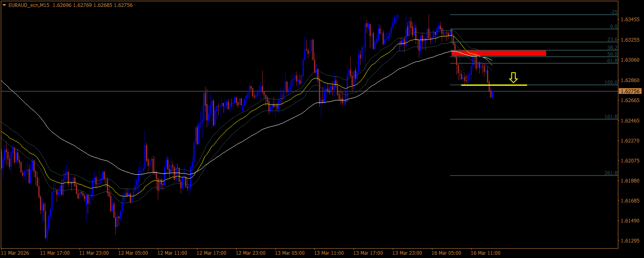Click the highlighted current price tag 1.62756

point(631,91)
